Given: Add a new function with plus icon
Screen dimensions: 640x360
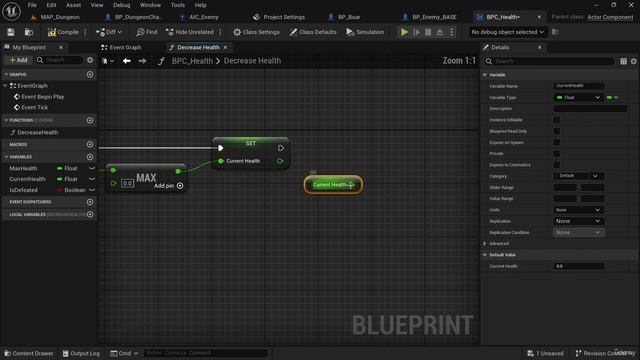Looking at the screenshot, I should (x=90, y=120).
